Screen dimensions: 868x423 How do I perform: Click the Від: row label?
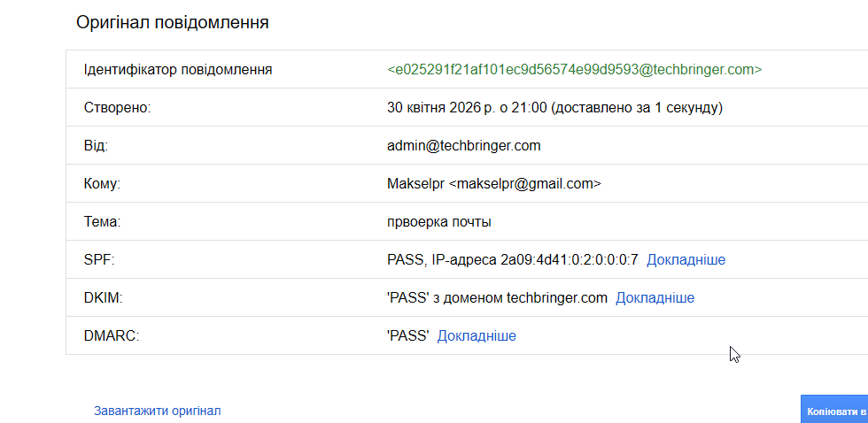(x=96, y=145)
